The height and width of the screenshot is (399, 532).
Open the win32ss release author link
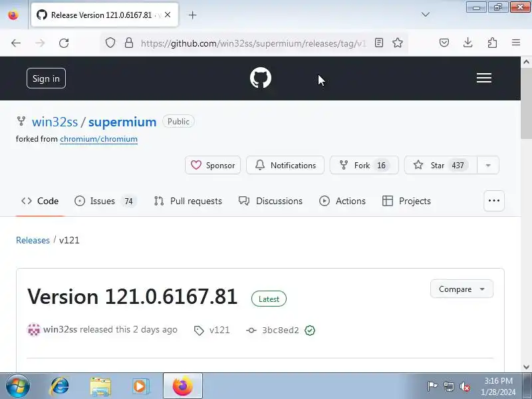[60, 330]
